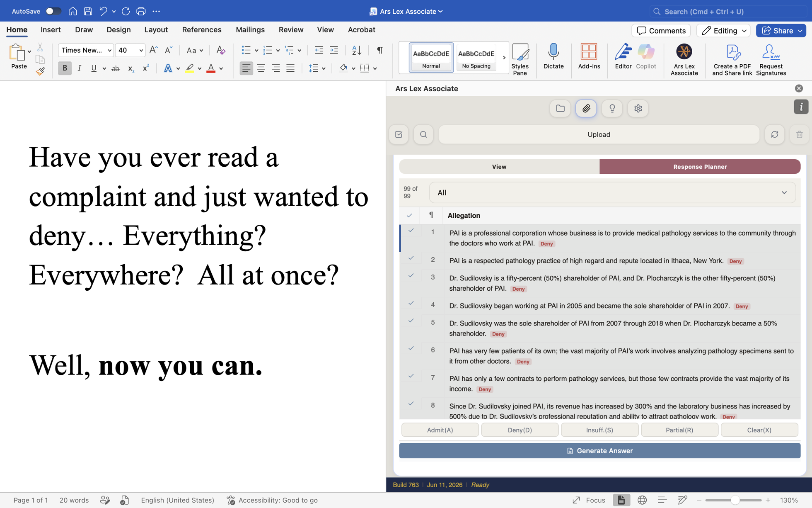Click the Deny(D) response button
812x508 pixels.
[520, 430]
